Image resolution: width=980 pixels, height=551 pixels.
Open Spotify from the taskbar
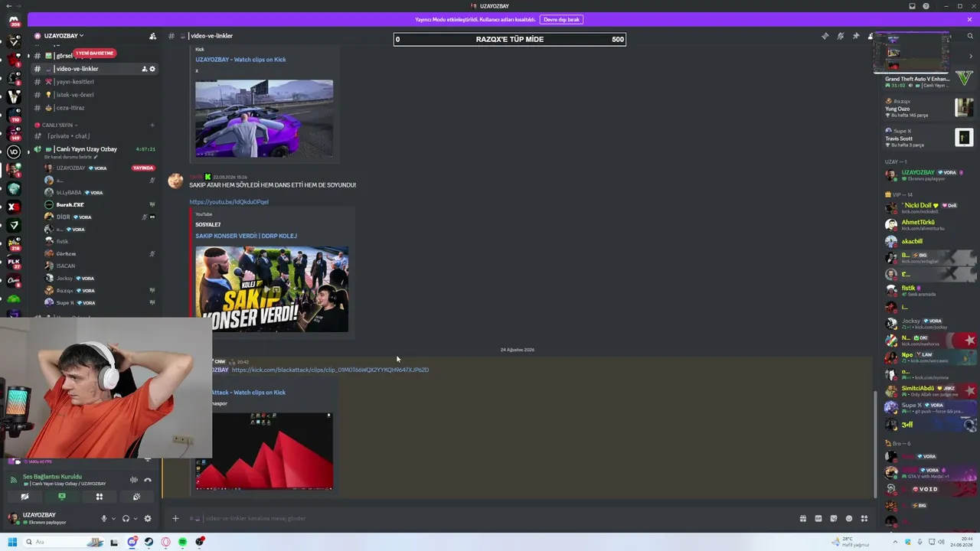(182, 542)
